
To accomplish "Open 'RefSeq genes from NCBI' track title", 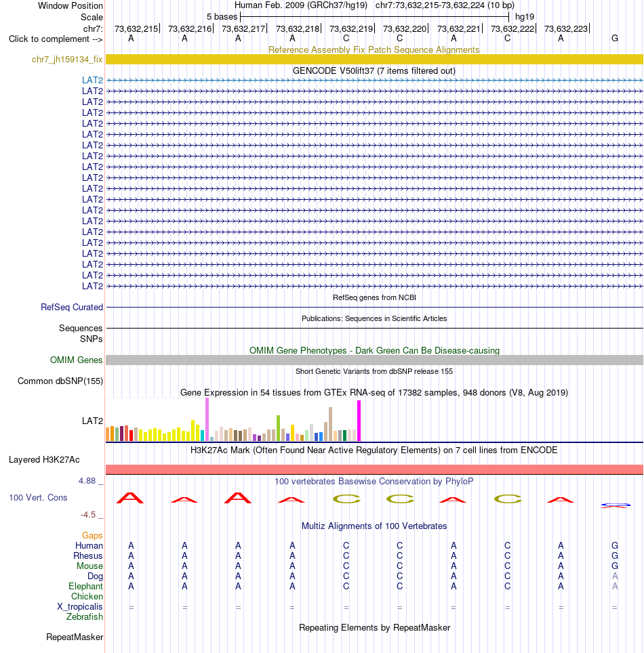I will [x=374, y=297].
